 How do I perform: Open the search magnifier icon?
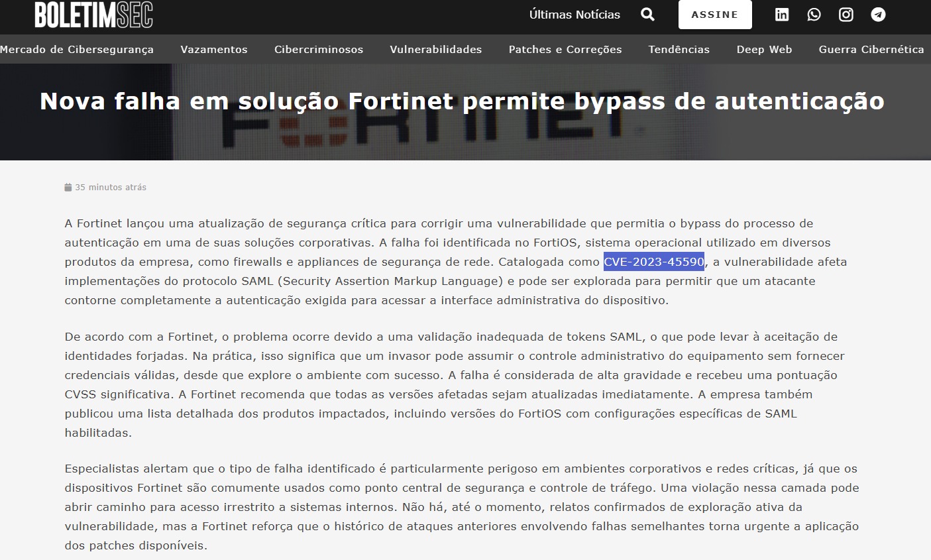pyautogui.click(x=647, y=15)
